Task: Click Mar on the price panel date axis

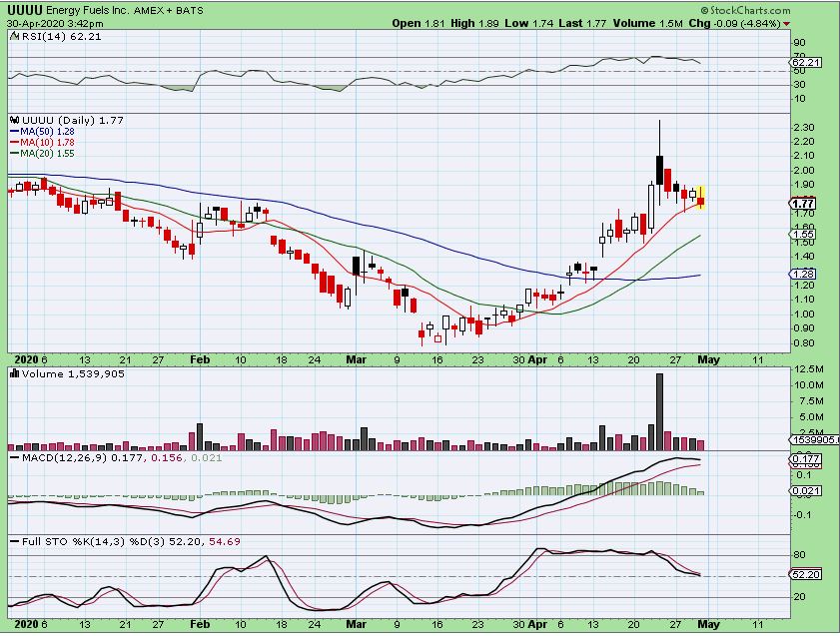Action: pos(357,359)
